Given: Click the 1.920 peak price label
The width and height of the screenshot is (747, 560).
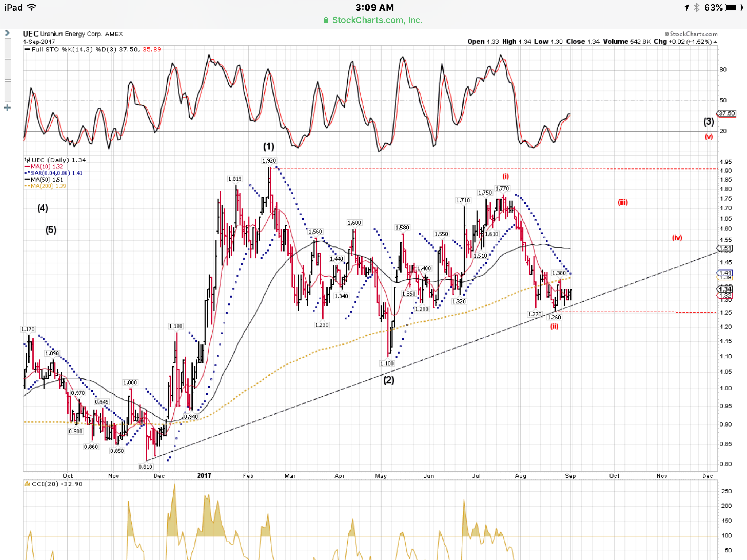Looking at the screenshot, I should point(269,161).
